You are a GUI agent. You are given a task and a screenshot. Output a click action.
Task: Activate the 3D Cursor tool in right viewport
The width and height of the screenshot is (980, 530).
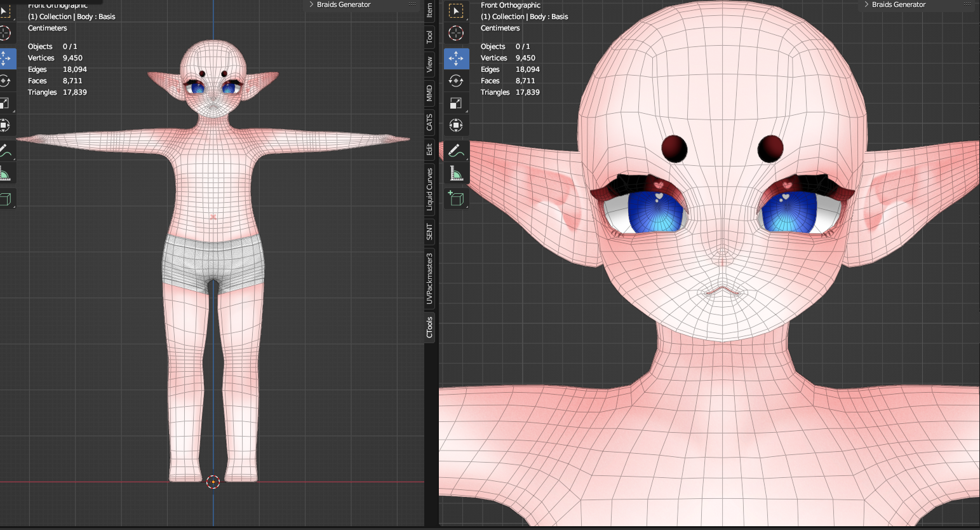pyautogui.click(x=456, y=33)
